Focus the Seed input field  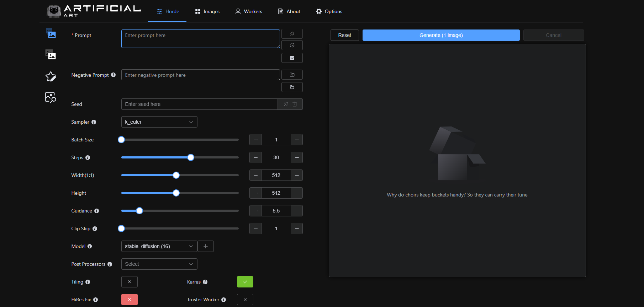tap(199, 104)
